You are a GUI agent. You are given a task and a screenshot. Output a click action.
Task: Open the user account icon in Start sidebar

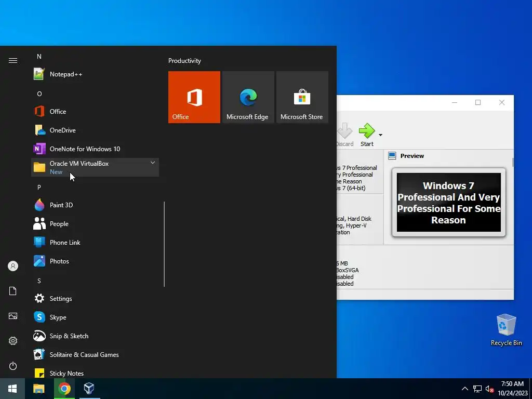click(x=13, y=266)
